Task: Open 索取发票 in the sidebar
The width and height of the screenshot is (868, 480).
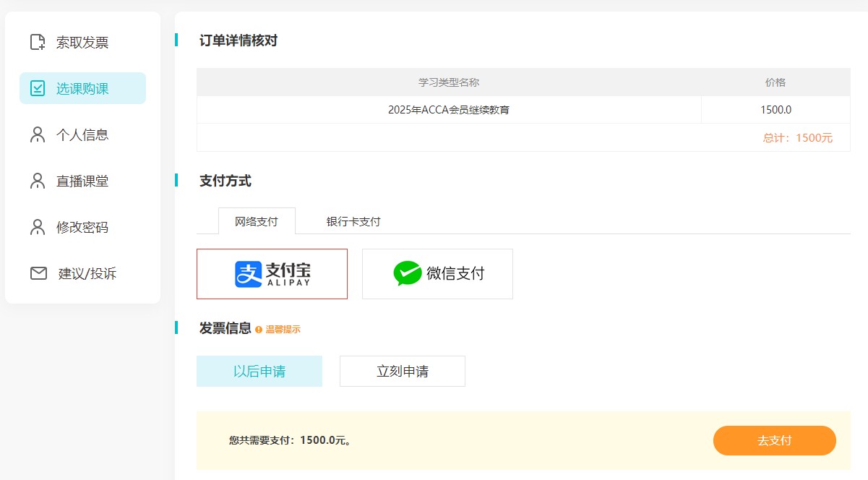Action: 82,43
